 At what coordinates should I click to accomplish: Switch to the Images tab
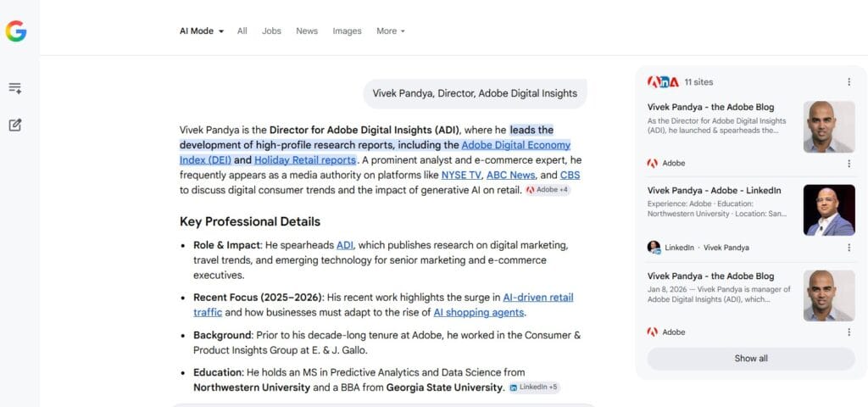(347, 31)
